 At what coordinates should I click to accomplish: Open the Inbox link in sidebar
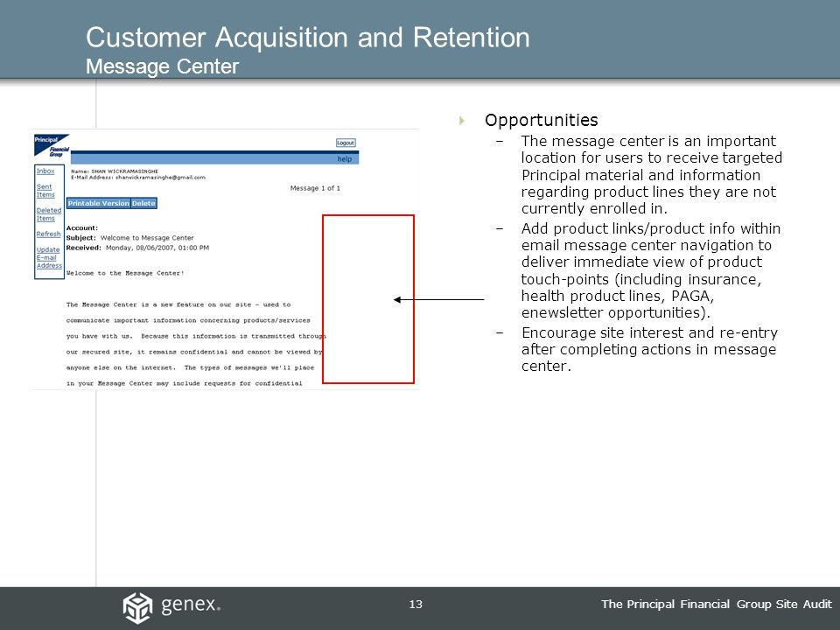pyautogui.click(x=45, y=171)
